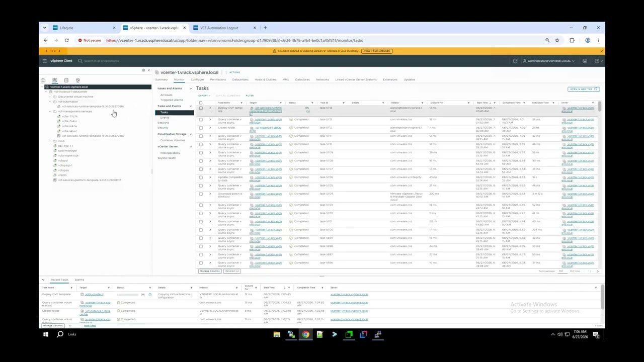Viewport: 644px width, 362px height.
Task: Open the Export dropdown above tasks
Action: pyautogui.click(x=204, y=96)
